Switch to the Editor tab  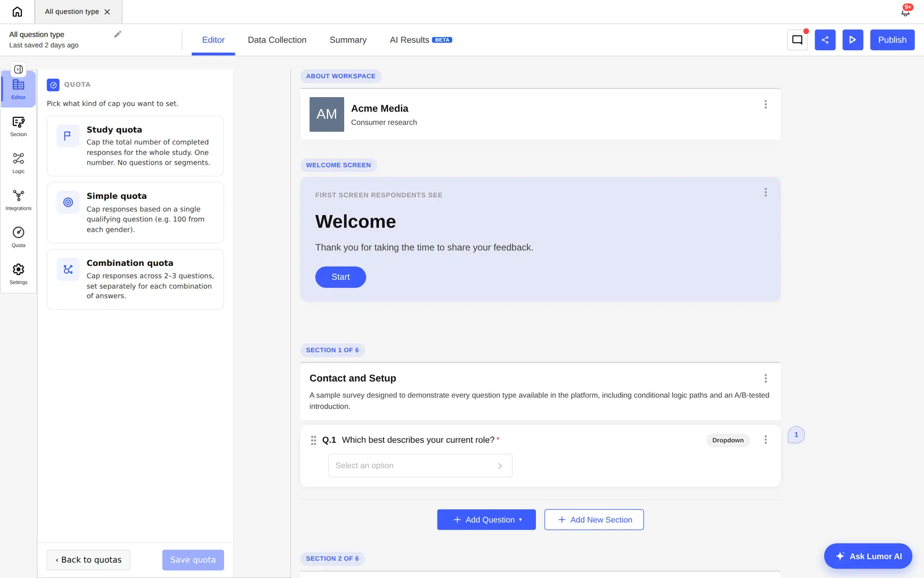(213, 40)
